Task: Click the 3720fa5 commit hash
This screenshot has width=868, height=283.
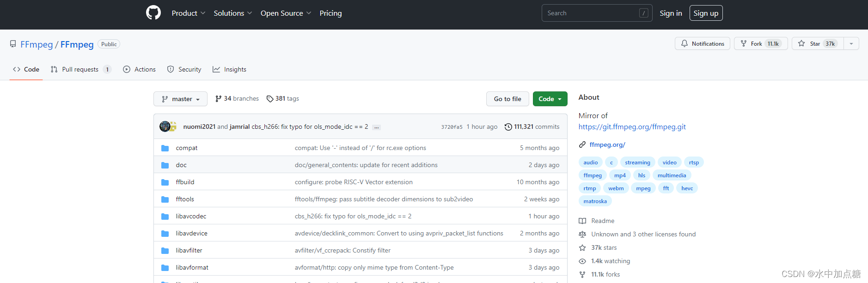Action: pyautogui.click(x=452, y=127)
